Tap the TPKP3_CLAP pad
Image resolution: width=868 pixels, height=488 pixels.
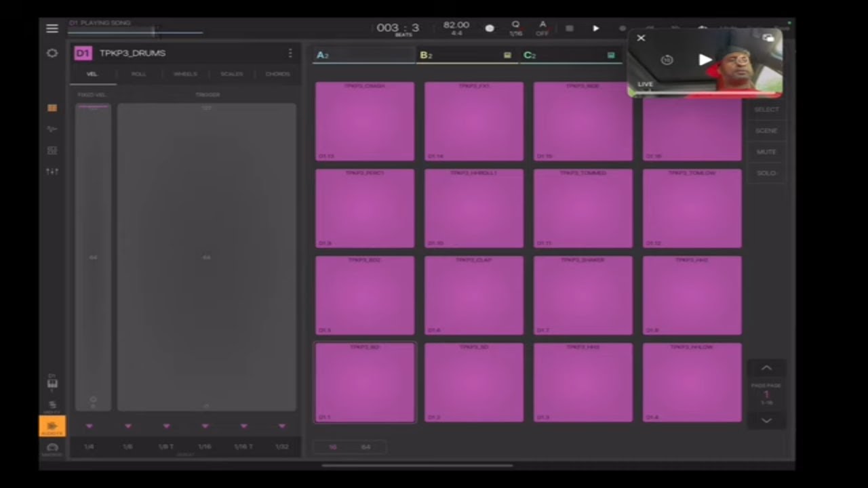(474, 295)
